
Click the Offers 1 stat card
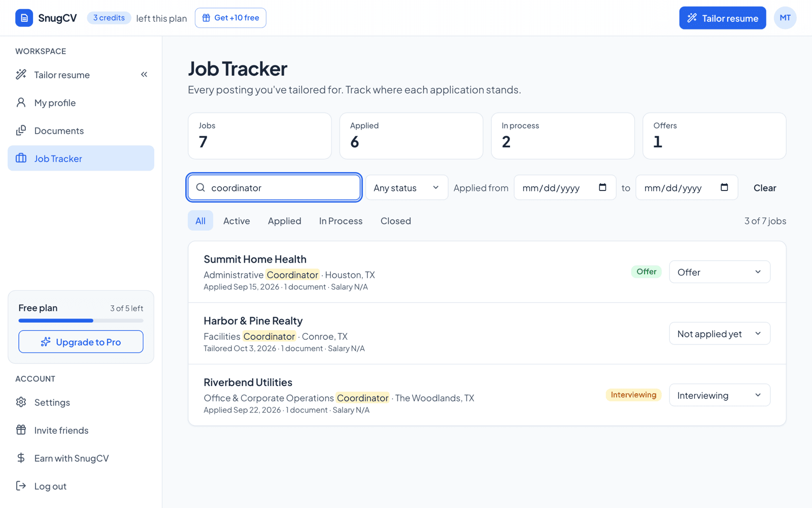715,136
